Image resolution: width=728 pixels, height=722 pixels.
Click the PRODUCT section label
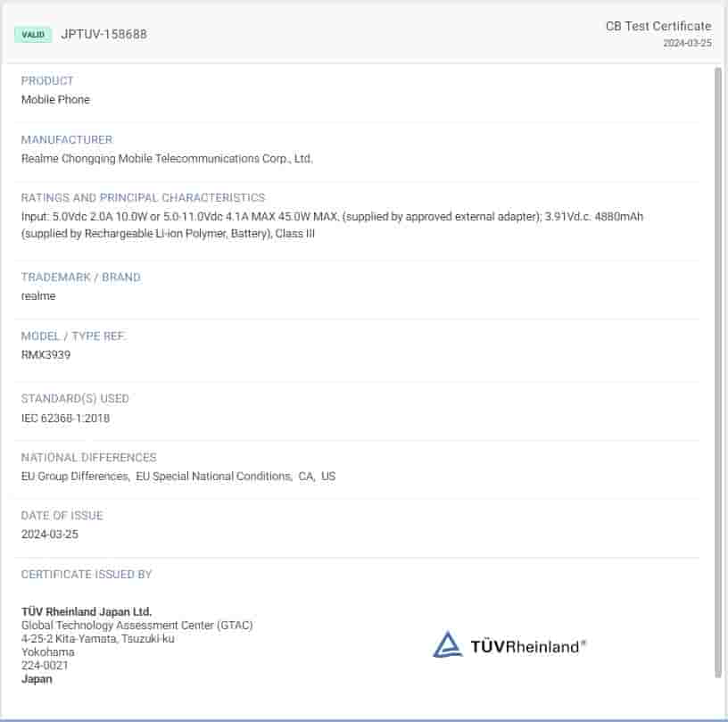[47, 80]
